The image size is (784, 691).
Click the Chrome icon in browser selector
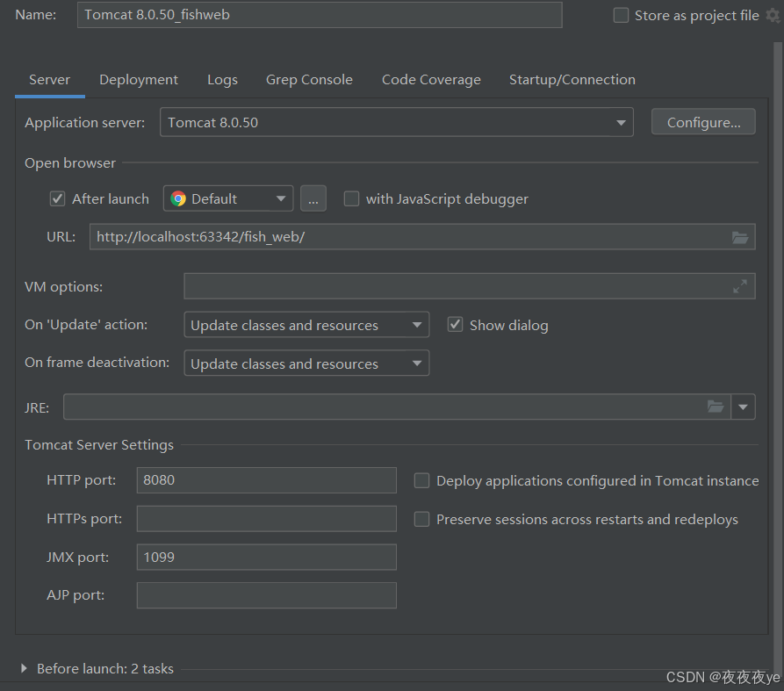[x=178, y=198]
